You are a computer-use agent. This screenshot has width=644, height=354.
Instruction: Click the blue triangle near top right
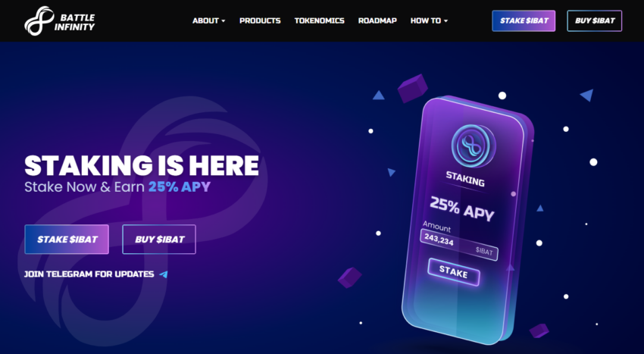tap(587, 95)
